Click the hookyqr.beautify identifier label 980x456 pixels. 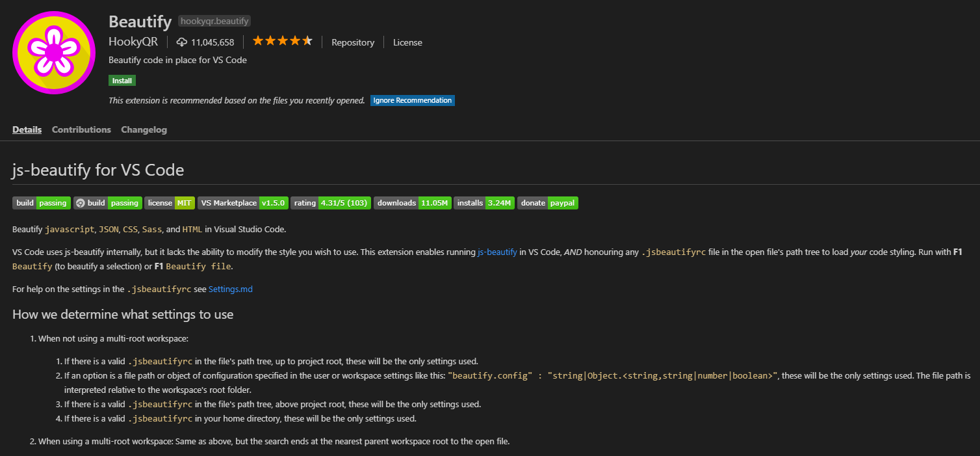[214, 21]
